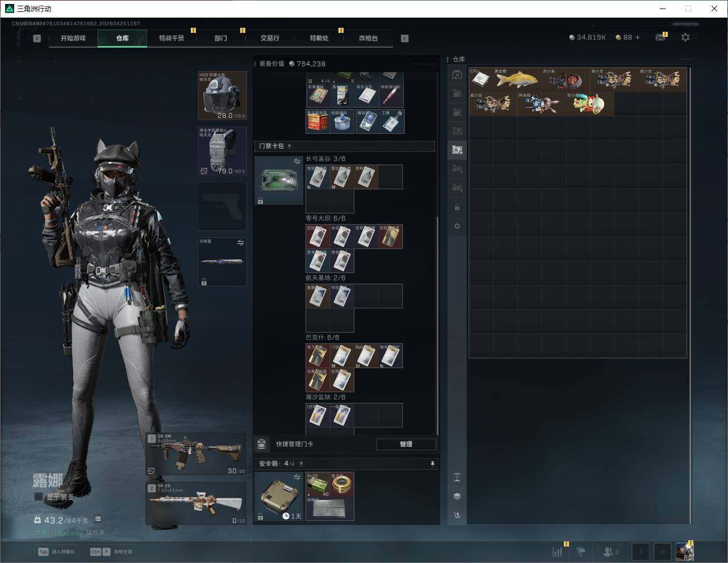Select first keycard under 潮汐监狱
The width and height of the screenshot is (728, 563).
pos(318,415)
